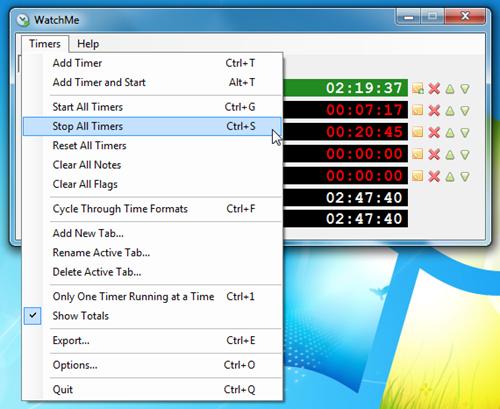Open the Help menu
The width and height of the screenshot is (500, 409).
pyautogui.click(x=88, y=44)
